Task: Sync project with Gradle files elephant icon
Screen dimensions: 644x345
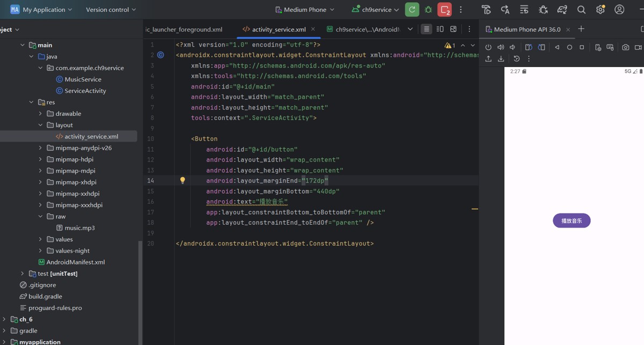Action: coord(562,10)
